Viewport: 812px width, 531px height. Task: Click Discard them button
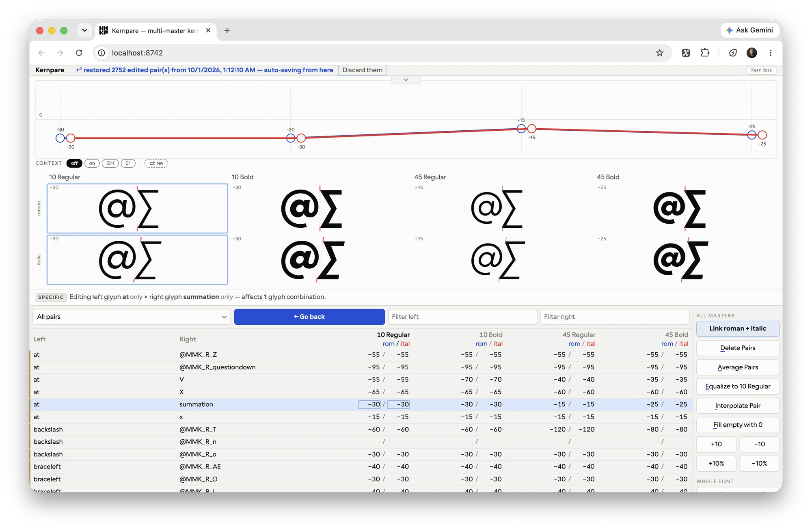[x=362, y=70]
